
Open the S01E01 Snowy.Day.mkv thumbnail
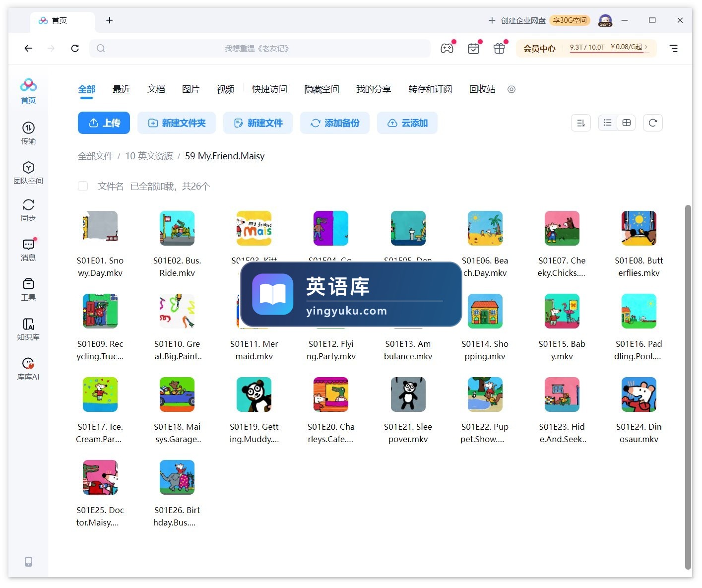[100, 228]
